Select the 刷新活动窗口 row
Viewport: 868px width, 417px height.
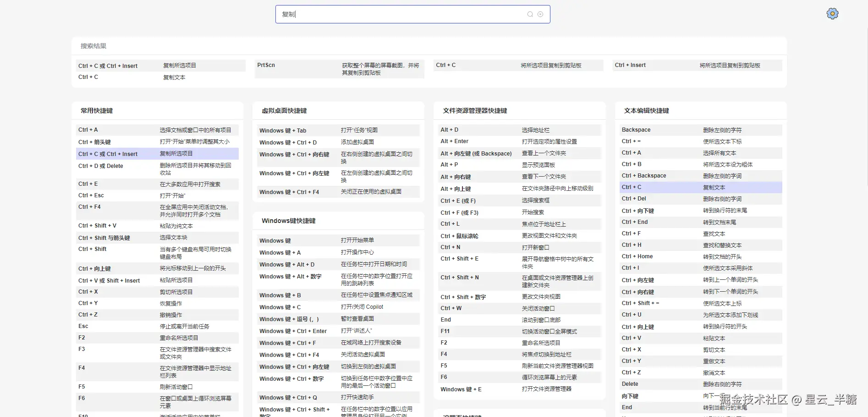coord(157,387)
